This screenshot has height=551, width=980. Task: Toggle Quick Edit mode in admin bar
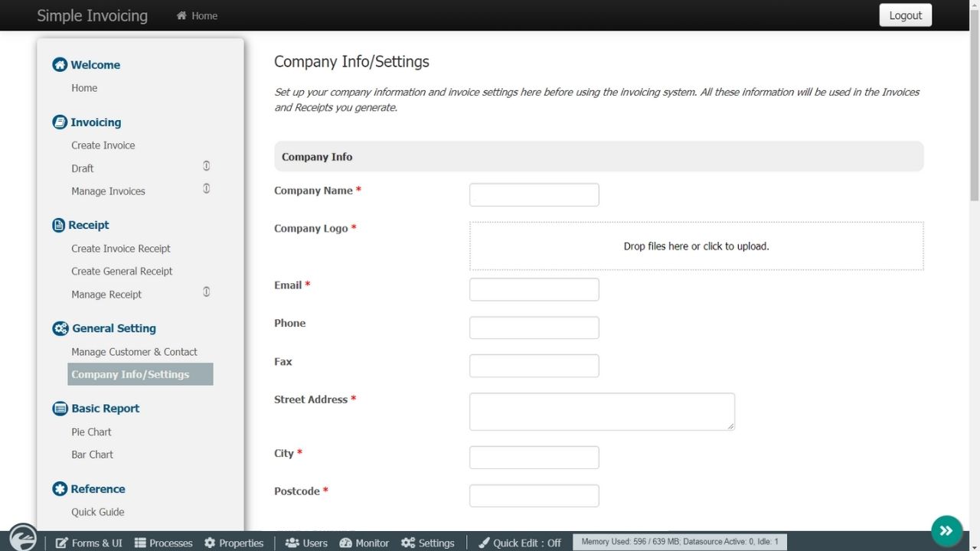pyautogui.click(x=520, y=543)
